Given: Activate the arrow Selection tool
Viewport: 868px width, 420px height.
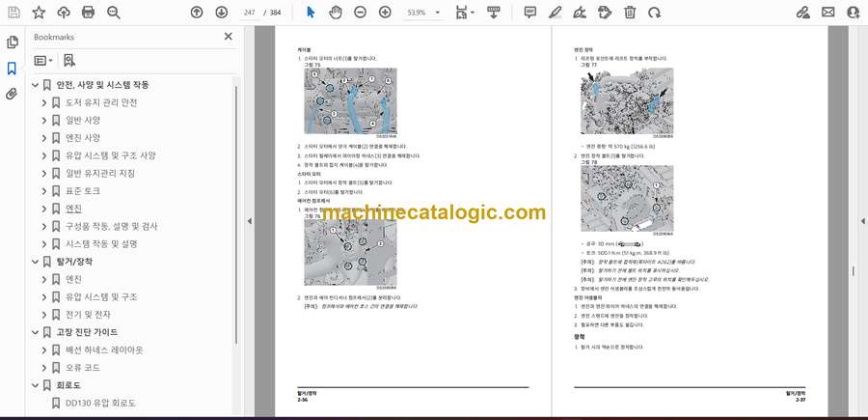Looking at the screenshot, I should (310, 13).
